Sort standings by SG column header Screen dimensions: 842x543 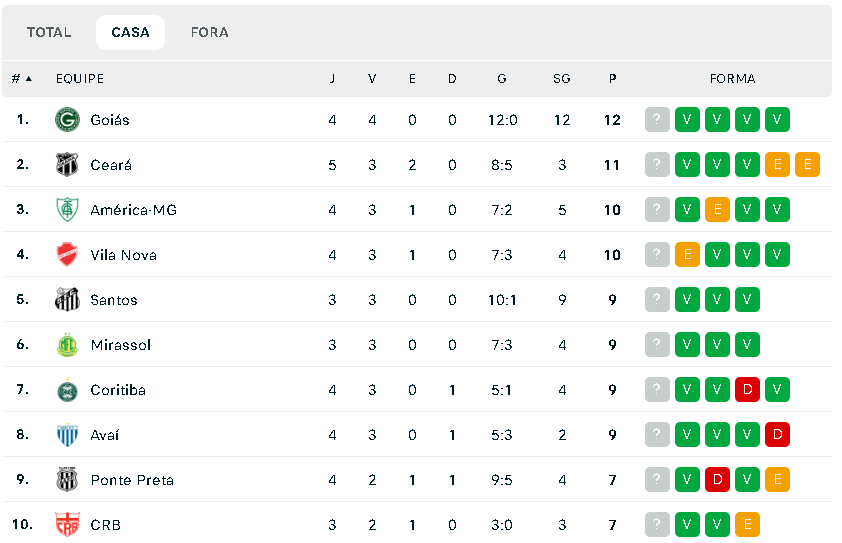pos(562,78)
